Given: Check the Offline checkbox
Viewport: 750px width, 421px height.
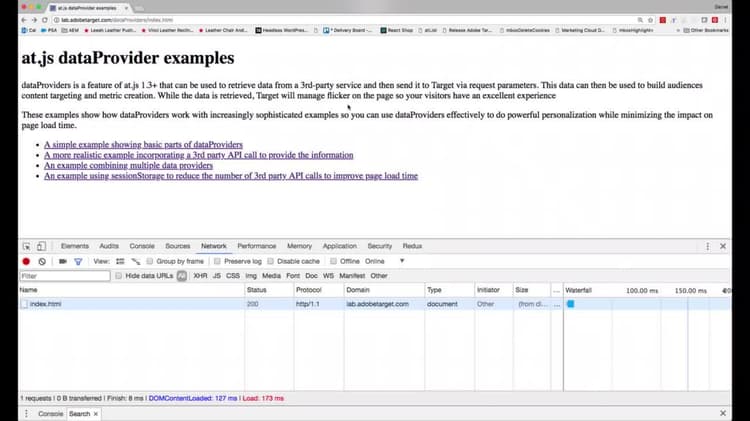Looking at the screenshot, I should coord(333,261).
